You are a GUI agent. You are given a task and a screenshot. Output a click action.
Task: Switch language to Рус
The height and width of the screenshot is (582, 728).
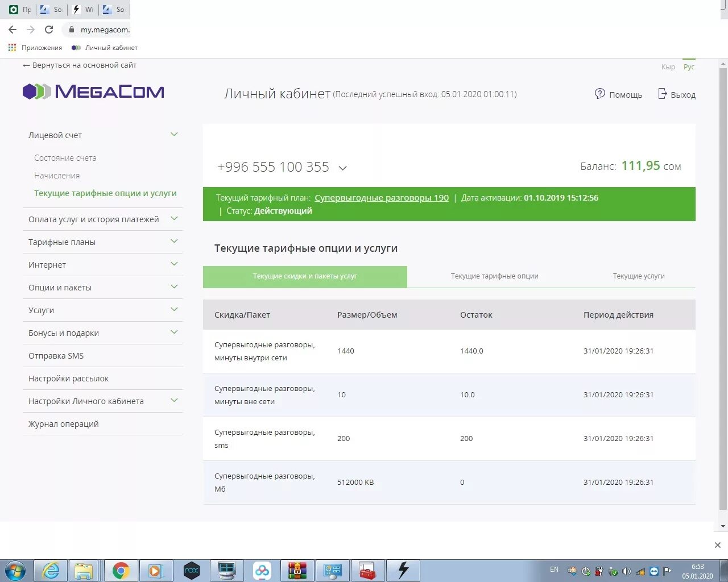(689, 67)
